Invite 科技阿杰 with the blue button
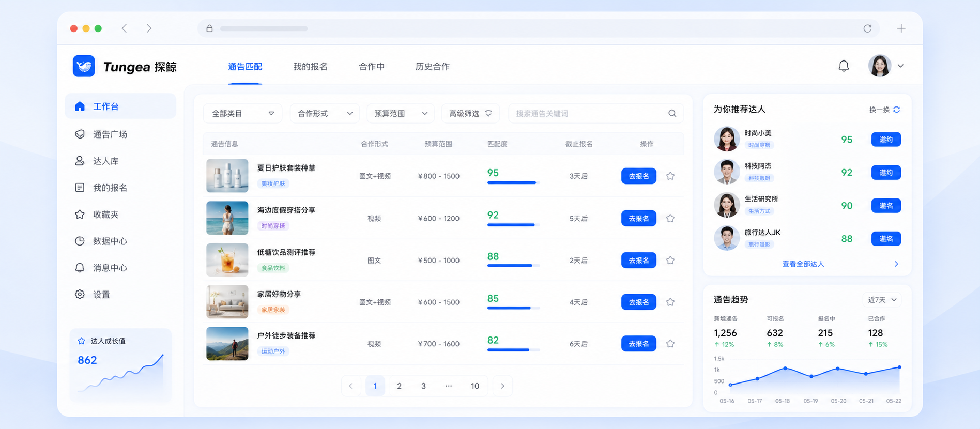This screenshot has height=429, width=980. [886, 172]
